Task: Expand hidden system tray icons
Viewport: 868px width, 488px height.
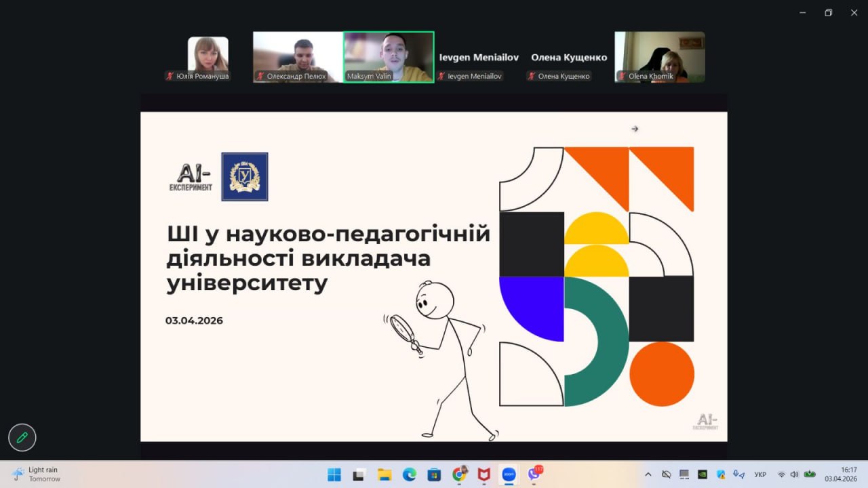Action: [648, 474]
